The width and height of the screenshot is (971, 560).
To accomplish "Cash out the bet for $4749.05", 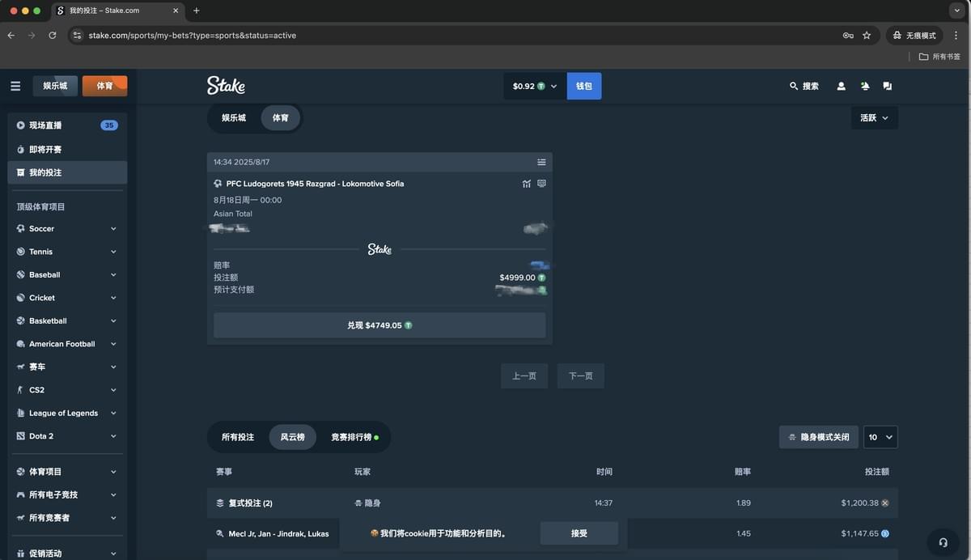I will click(x=379, y=325).
